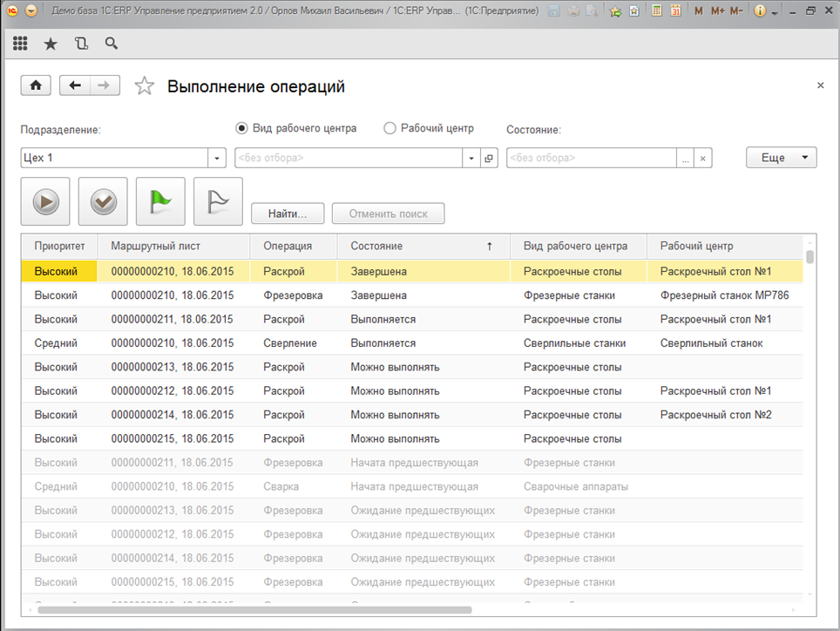Image resolution: width=840 pixels, height=631 pixels.
Task: Open global search magnifier icon
Action: (112, 44)
